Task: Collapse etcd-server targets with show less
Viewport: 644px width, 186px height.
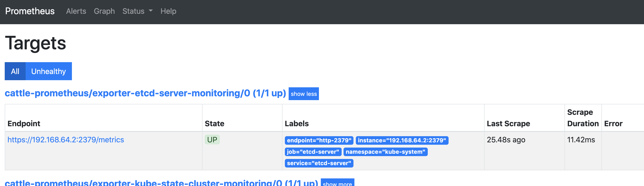Action: [304, 94]
